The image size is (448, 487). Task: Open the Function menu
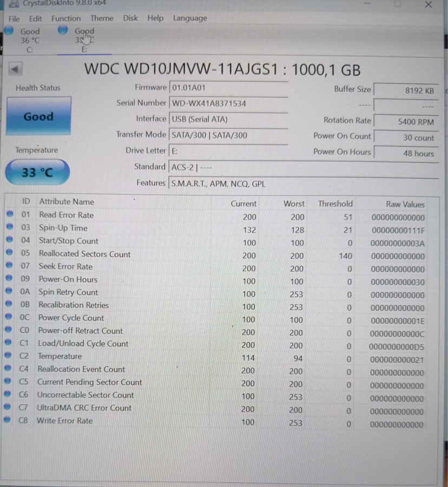pos(66,18)
